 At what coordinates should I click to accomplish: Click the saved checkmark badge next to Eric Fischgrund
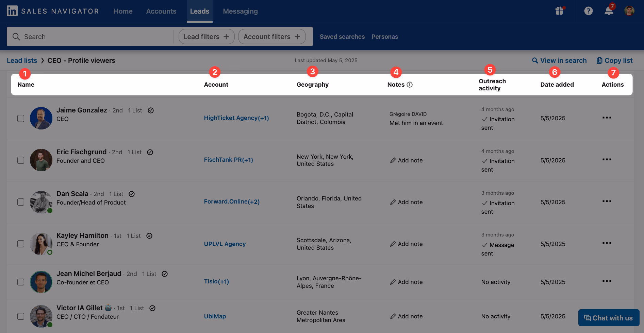pyautogui.click(x=150, y=152)
